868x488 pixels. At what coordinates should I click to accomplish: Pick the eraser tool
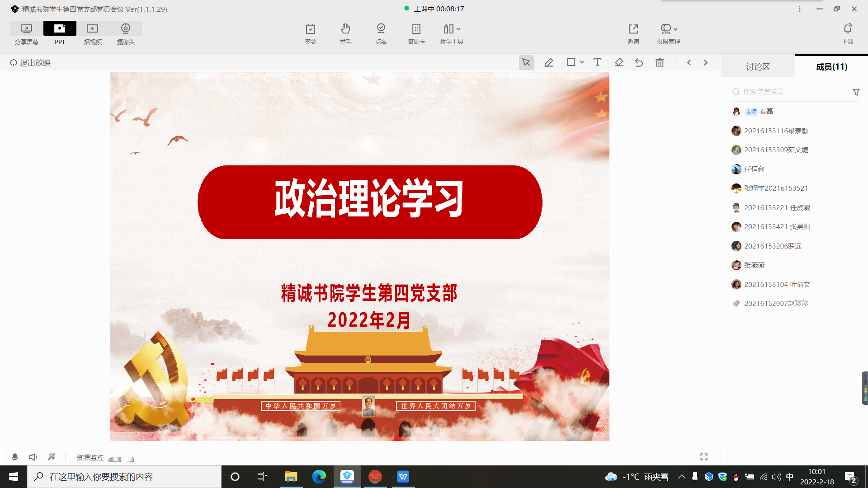619,63
